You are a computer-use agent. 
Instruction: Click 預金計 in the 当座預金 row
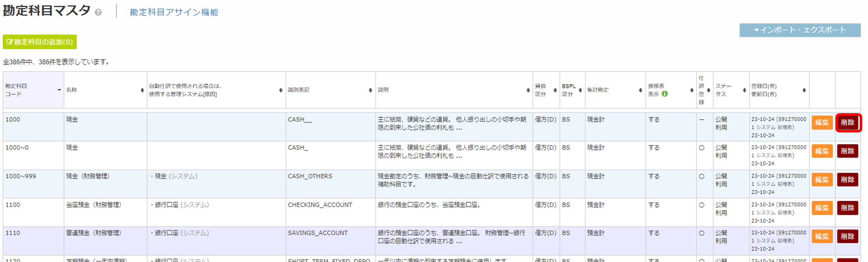[596, 205]
